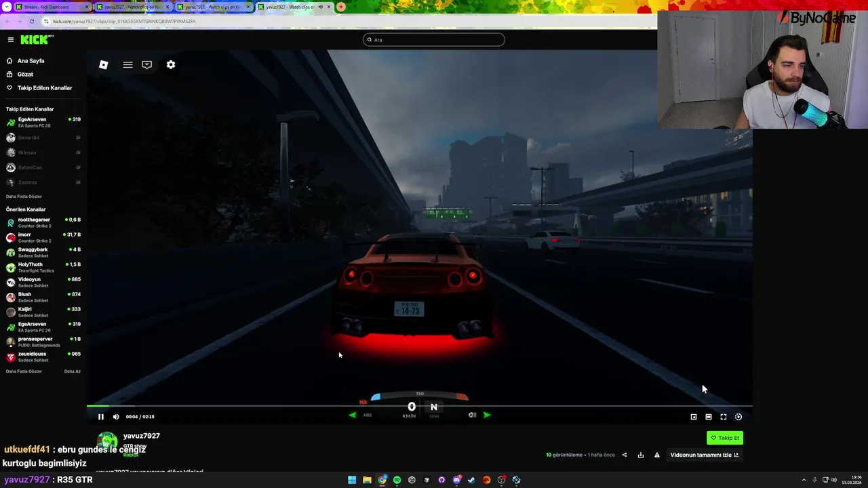Open recommended channel zeusidiouss
The height and width of the screenshot is (488, 868).
pyautogui.click(x=43, y=357)
